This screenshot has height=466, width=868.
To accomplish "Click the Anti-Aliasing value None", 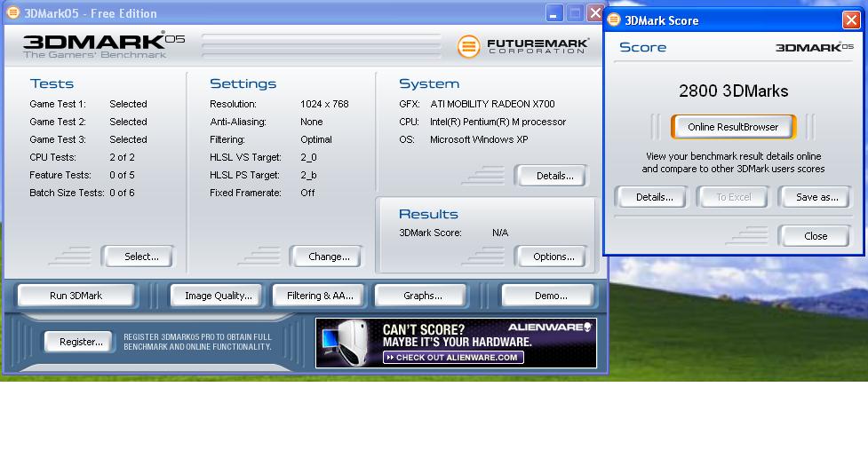I will (312, 122).
